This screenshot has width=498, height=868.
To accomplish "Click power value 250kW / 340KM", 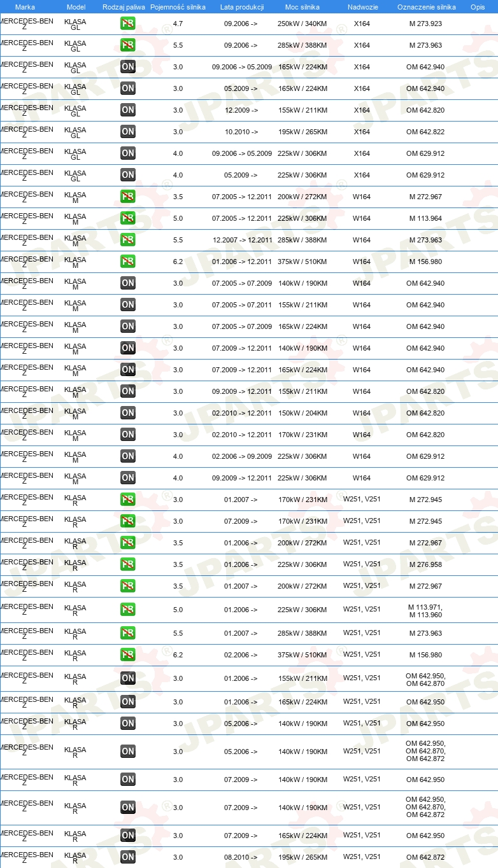I will coord(302,24).
